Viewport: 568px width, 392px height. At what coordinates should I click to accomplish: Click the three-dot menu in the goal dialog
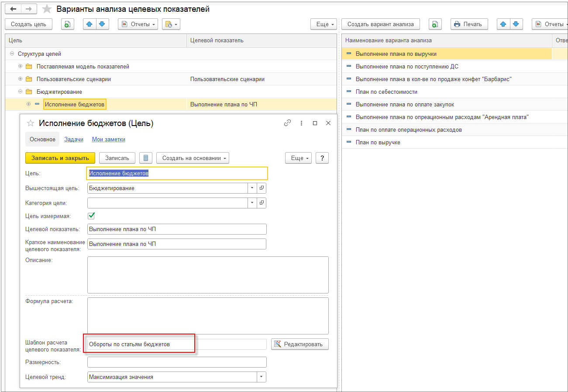tap(301, 123)
